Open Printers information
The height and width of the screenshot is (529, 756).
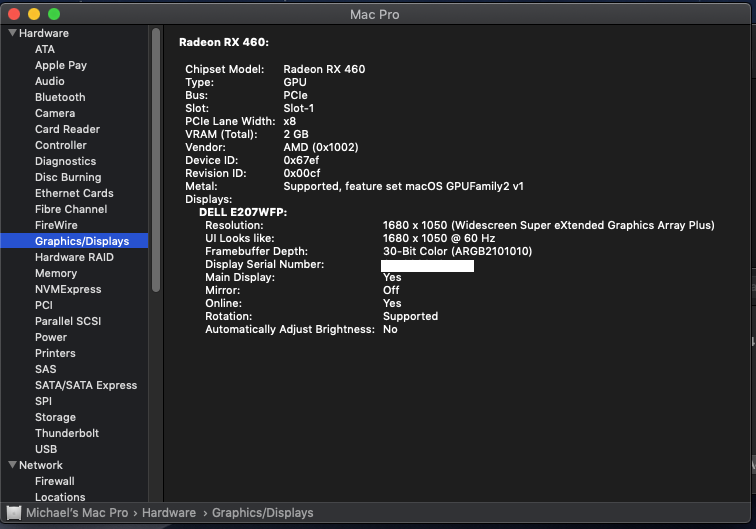click(x=55, y=353)
